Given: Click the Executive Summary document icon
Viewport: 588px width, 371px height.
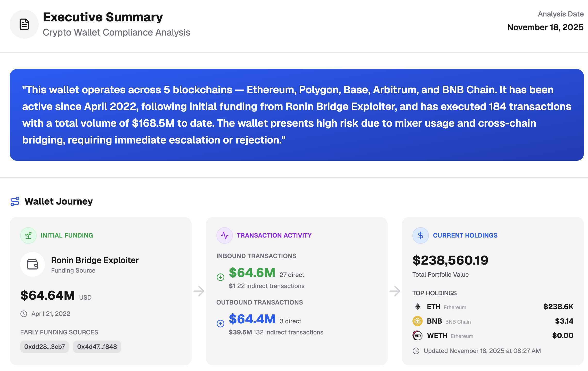Looking at the screenshot, I should (24, 24).
